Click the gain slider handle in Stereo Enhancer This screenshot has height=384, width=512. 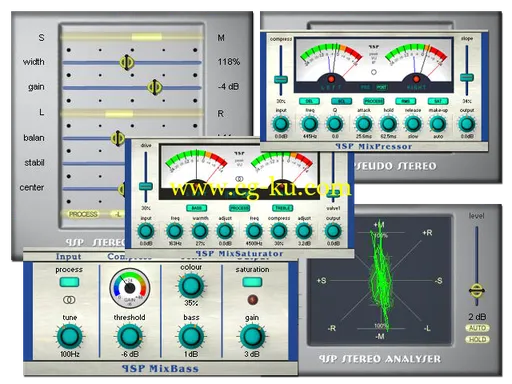(x=154, y=87)
